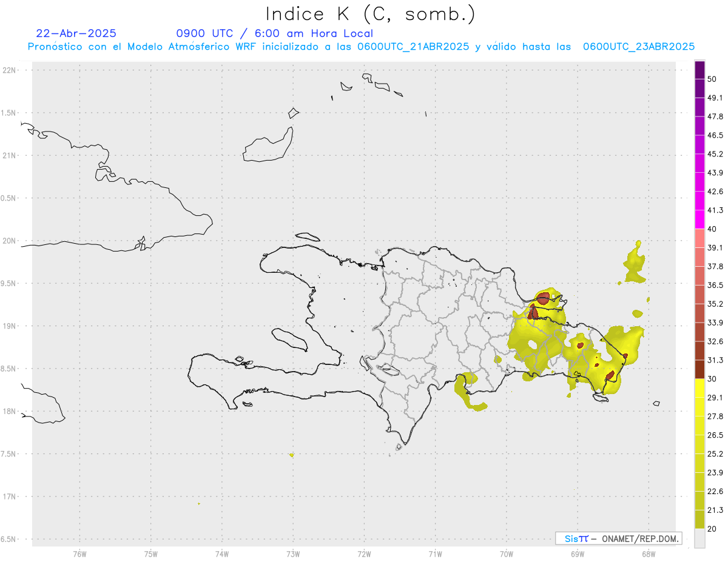Click the "22.6" colorbar value
The width and height of the screenshot is (728, 562).
[715, 491]
